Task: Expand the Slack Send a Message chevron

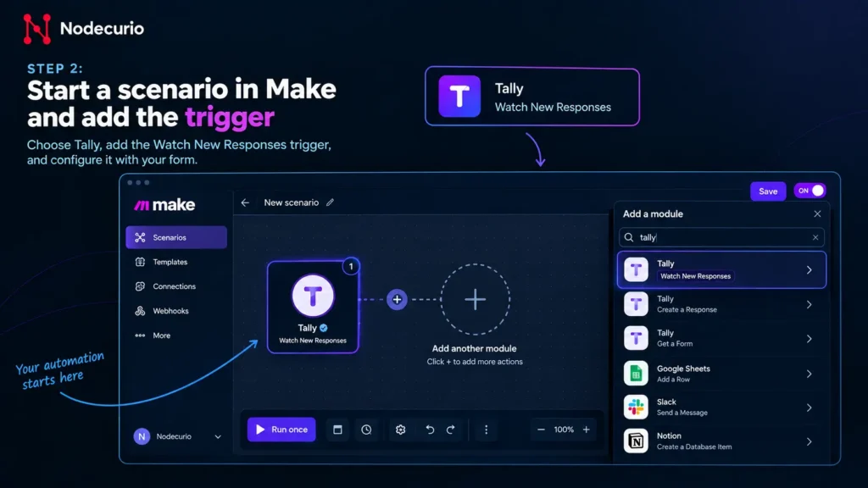Action: [x=809, y=408]
